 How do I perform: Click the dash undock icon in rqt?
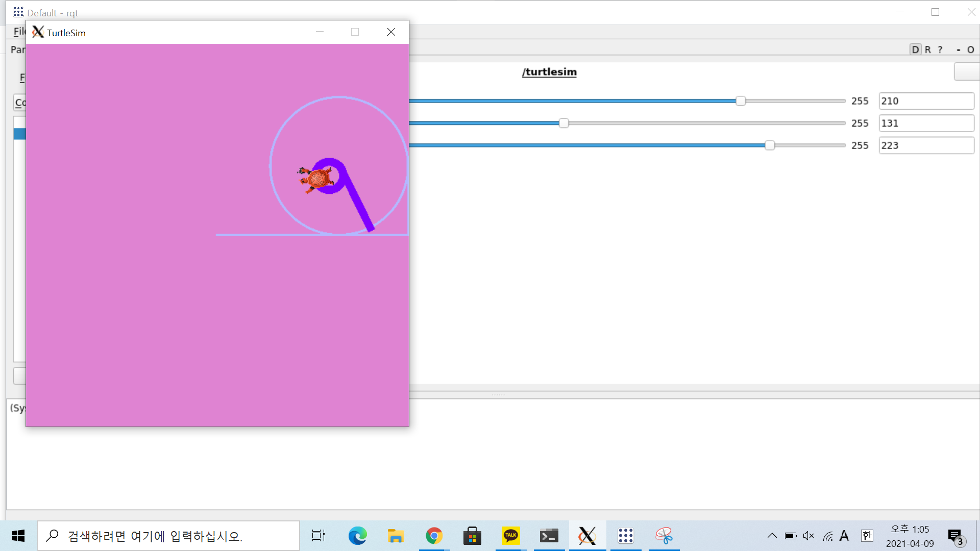coord(959,49)
